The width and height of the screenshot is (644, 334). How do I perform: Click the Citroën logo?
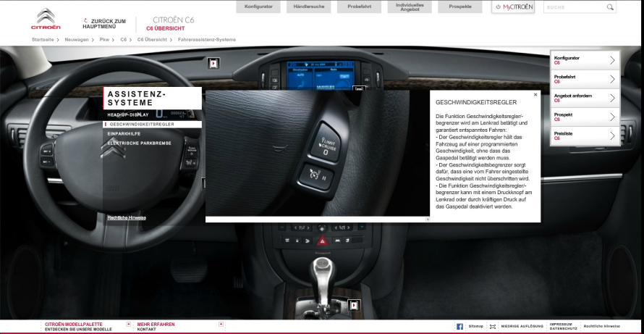(x=46, y=19)
